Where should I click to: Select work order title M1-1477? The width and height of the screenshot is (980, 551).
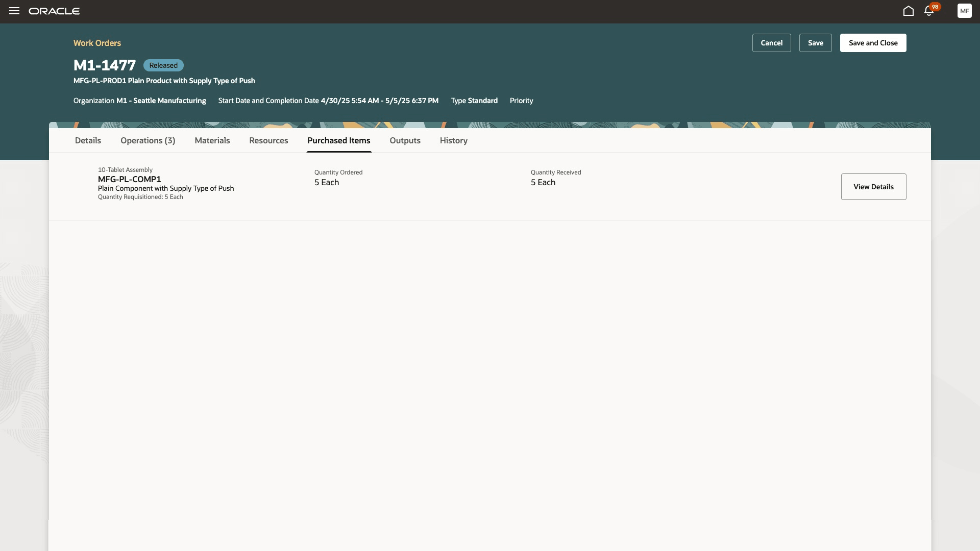click(x=104, y=65)
